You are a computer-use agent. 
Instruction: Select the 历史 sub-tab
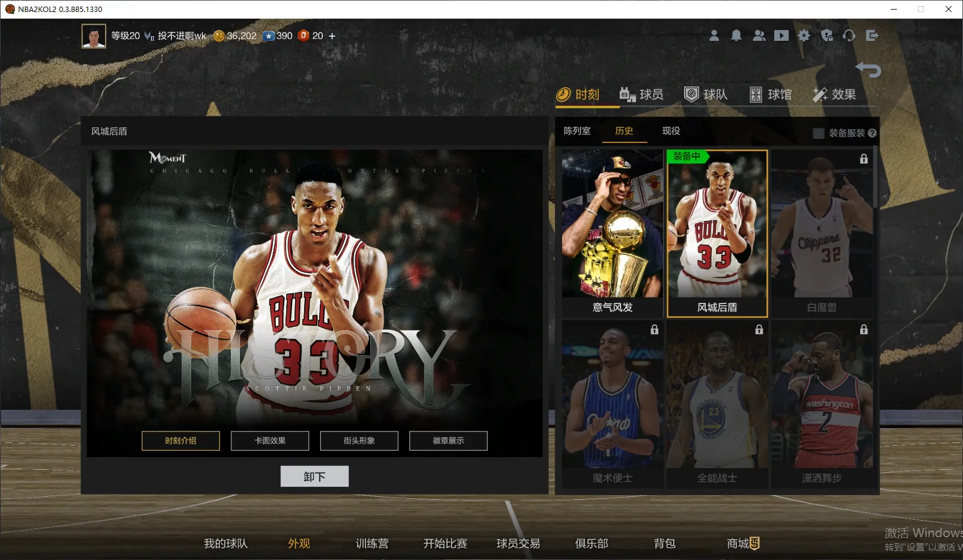624,131
